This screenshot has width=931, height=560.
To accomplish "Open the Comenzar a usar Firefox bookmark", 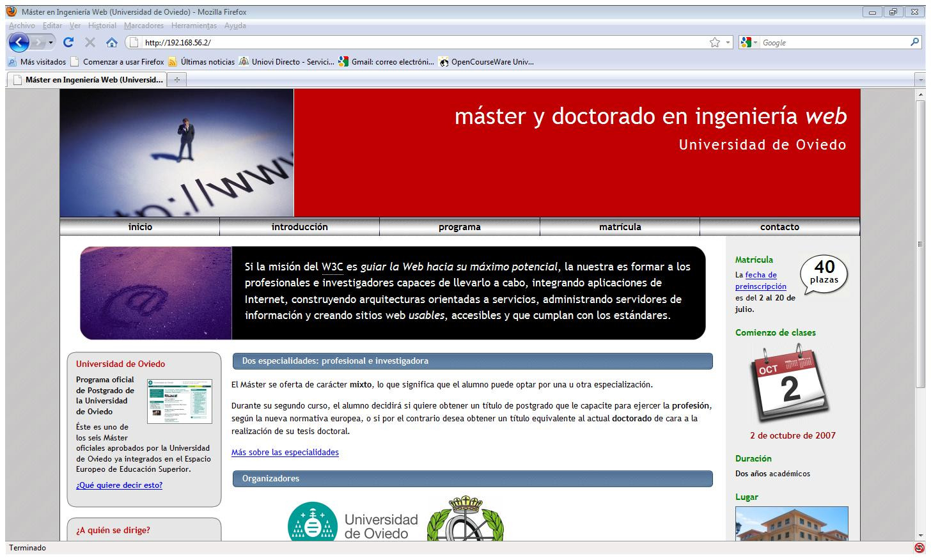I will [x=117, y=62].
